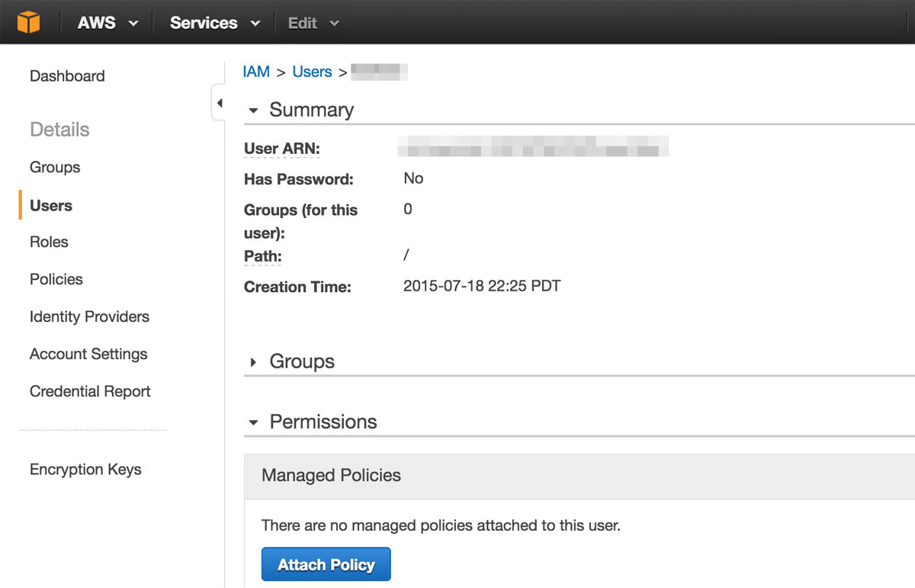Open the Edit dropdown in top bar

(313, 23)
